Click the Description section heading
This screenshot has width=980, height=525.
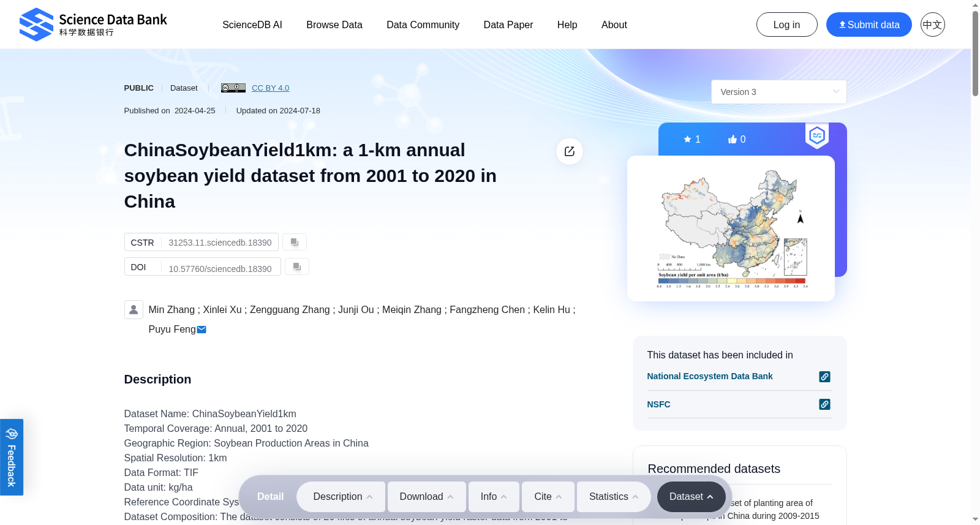[x=157, y=379]
